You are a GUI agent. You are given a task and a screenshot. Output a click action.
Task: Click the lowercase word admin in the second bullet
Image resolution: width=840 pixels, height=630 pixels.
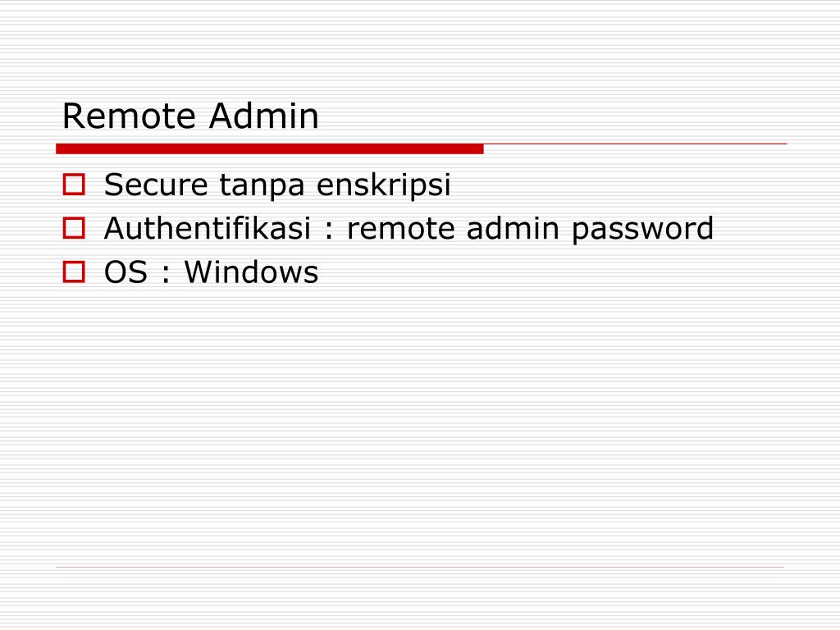(x=513, y=228)
